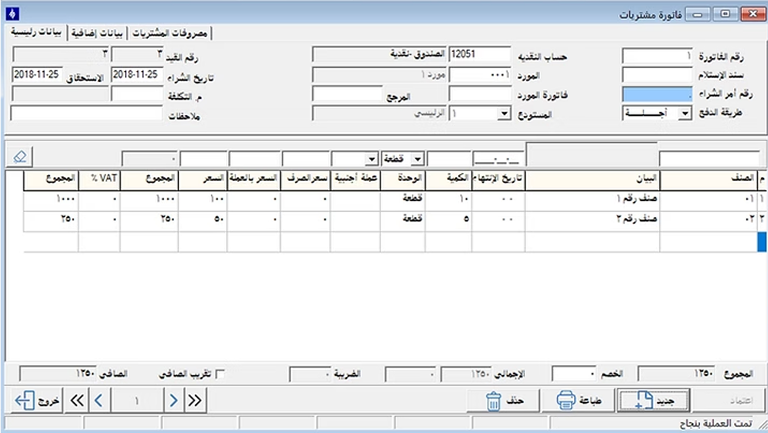Click quantity cell ٥ in second row

pos(449,219)
